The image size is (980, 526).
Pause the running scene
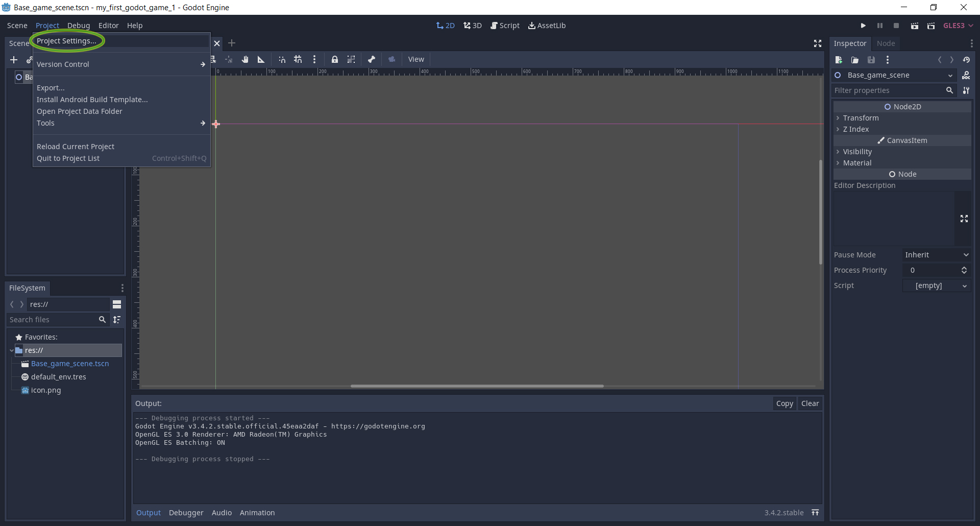(x=880, y=26)
